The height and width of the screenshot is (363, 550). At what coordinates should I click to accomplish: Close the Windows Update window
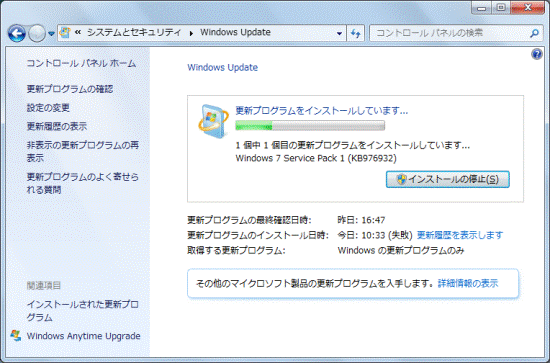528,8
